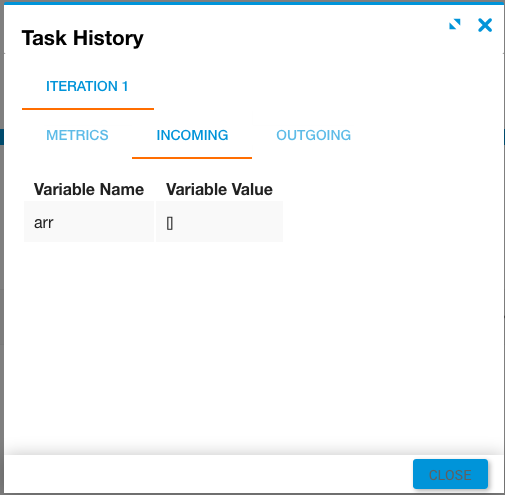Click the Variable Name column header

[x=89, y=189]
